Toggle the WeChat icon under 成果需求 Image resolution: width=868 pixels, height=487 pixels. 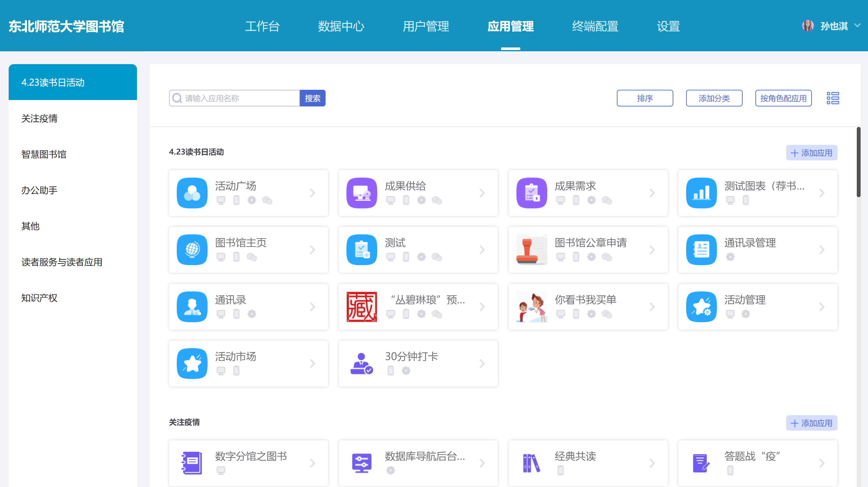tap(607, 200)
